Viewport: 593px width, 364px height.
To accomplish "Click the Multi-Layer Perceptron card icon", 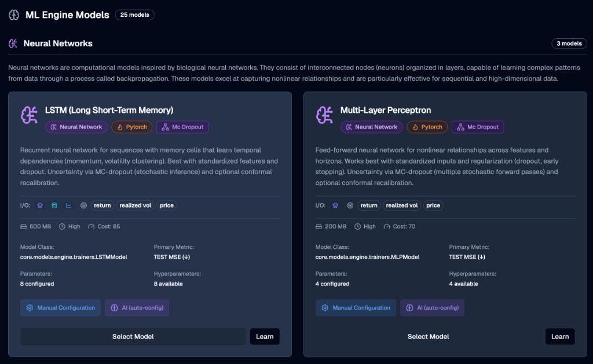I will click(324, 115).
